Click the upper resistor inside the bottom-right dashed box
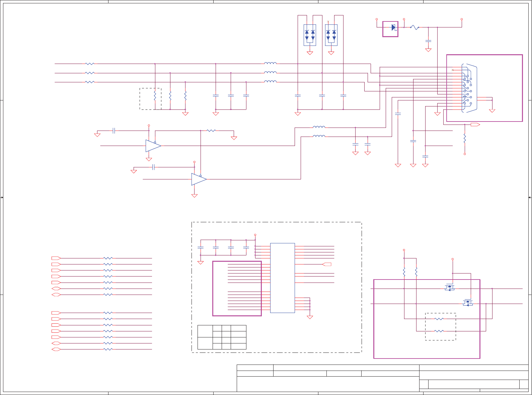Viewport: 532px width, 395px height. click(439, 319)
